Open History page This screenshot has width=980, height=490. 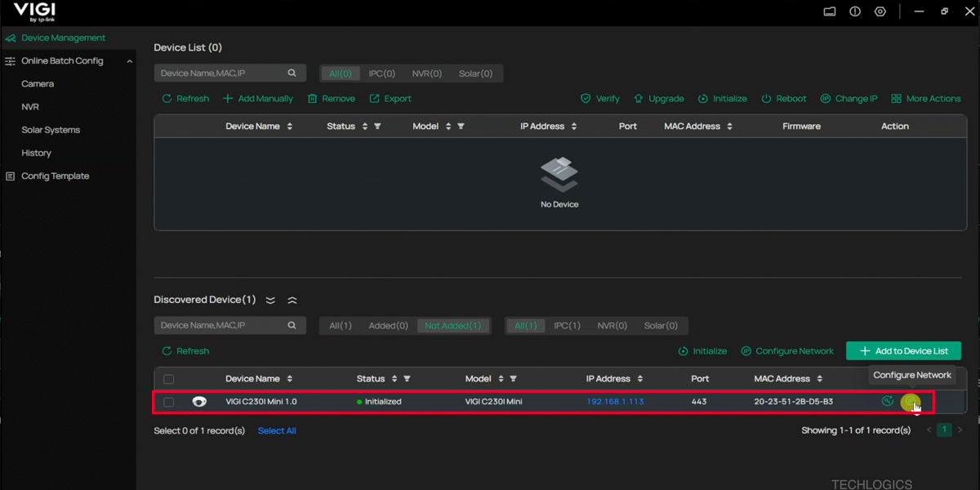pyautogui.click(x=36, y=153)
